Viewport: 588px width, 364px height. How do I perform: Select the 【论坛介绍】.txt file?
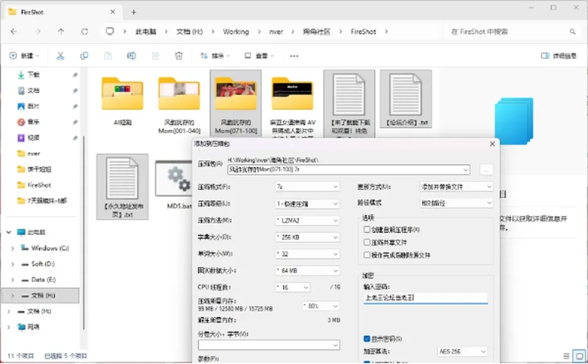click(x=405, y=99)
